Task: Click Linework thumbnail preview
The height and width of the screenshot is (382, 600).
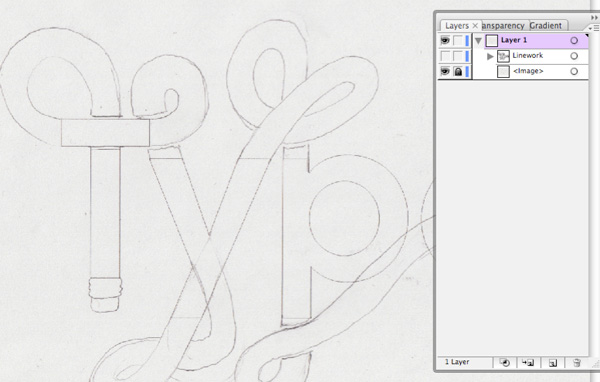Action: (x=503, y=56)
